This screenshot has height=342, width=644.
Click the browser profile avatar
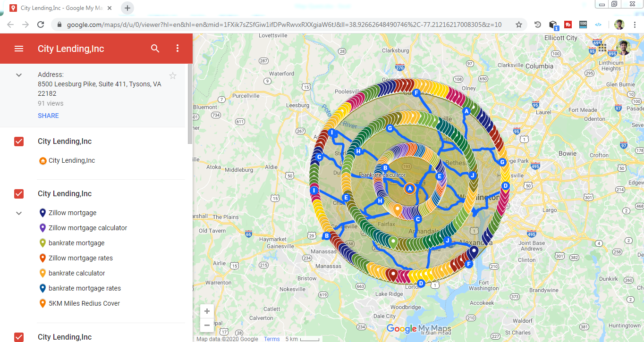[619, 24]
